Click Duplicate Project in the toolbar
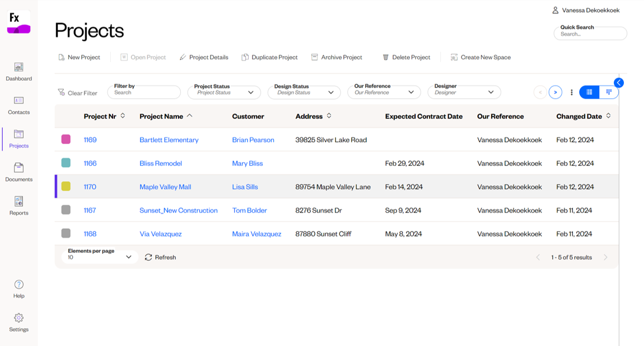 [269, 57]
